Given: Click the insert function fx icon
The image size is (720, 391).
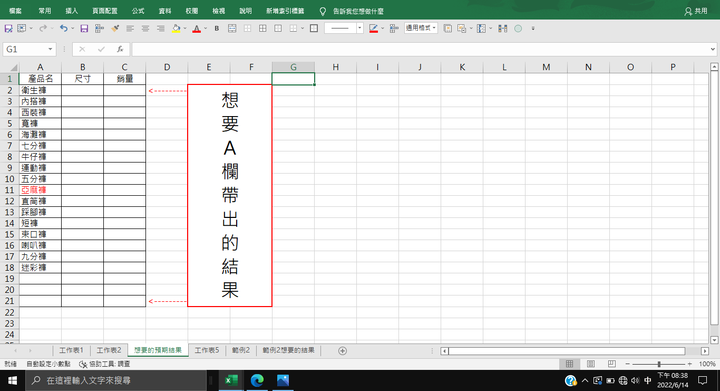Looking at the screenshot, I should [x=120, y=49].
